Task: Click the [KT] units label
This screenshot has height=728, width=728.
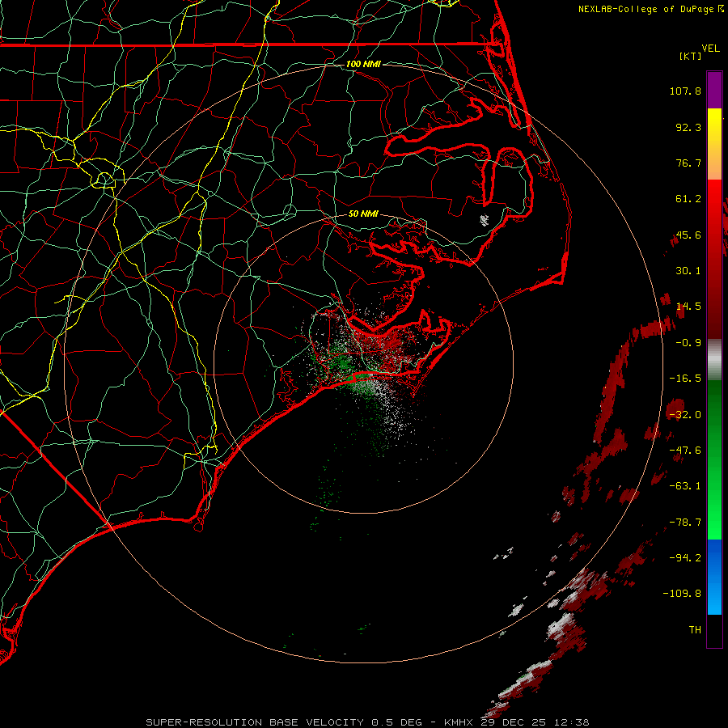Action: (x=691, y=56)
